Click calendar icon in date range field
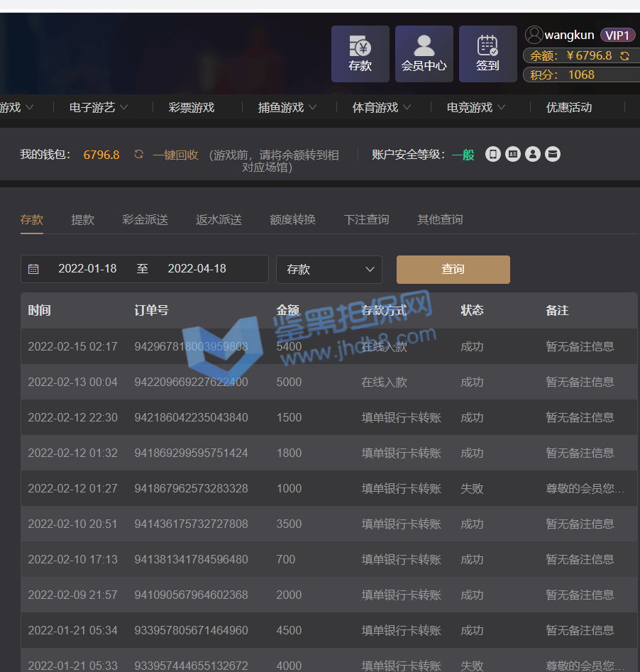The image size is (640, 672). (33, 269)
